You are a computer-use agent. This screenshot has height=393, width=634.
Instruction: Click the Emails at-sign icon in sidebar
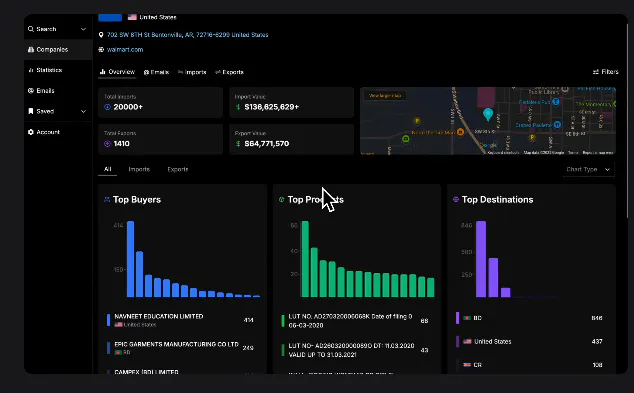tap(31, 91)
